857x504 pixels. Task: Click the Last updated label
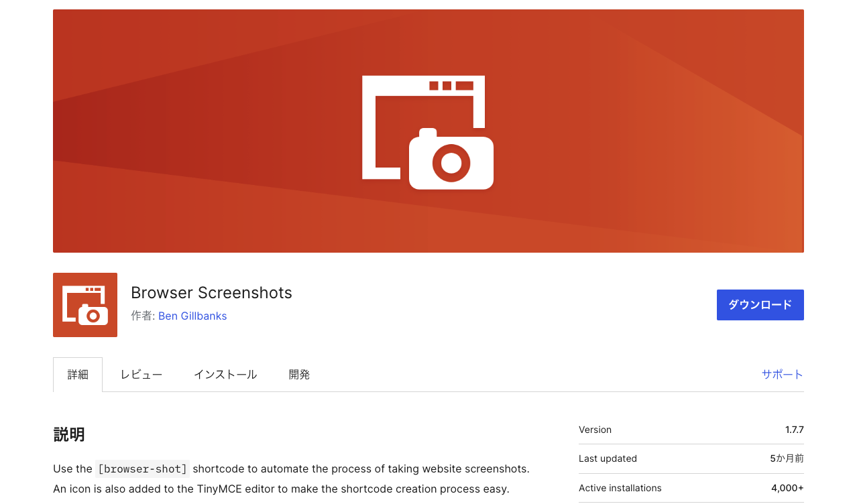point(608,458)
